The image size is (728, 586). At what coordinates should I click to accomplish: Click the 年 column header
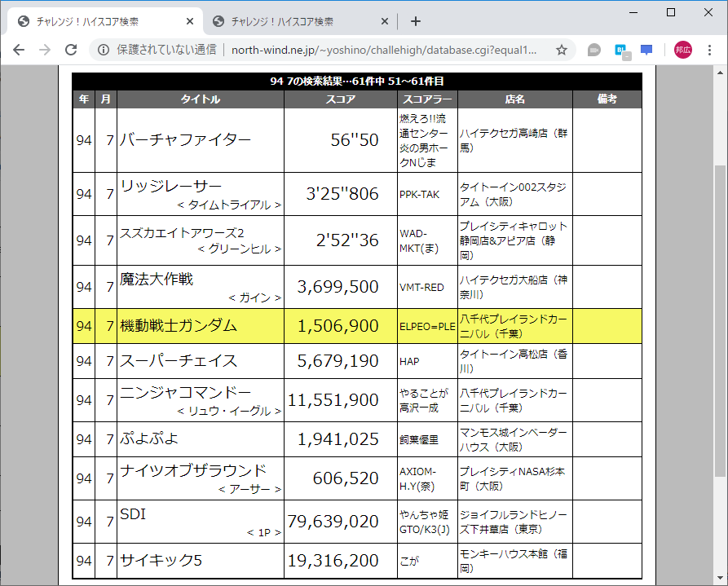[84, 99]
